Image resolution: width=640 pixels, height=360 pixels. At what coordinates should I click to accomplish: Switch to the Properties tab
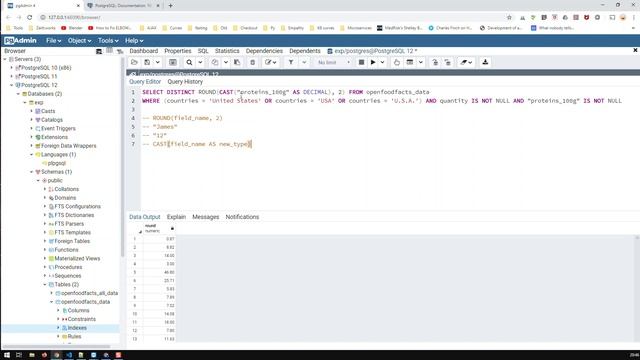(x=178, y=51)
